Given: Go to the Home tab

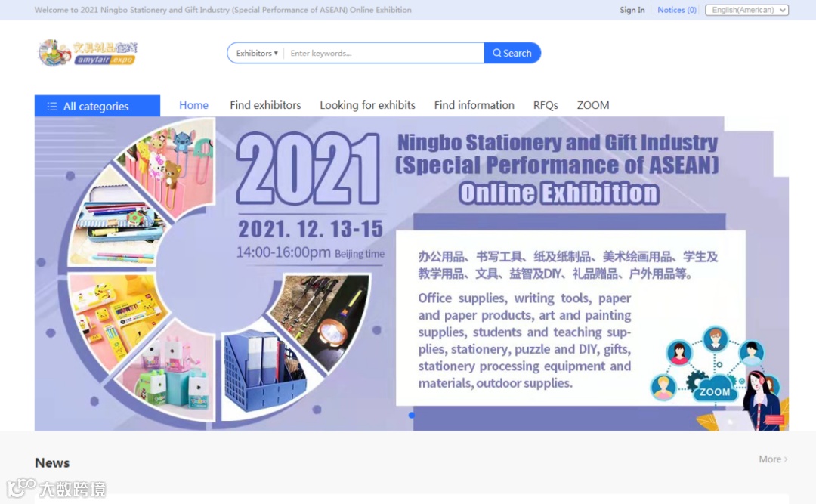Looking at the screenshot, I should pos(193,105).
